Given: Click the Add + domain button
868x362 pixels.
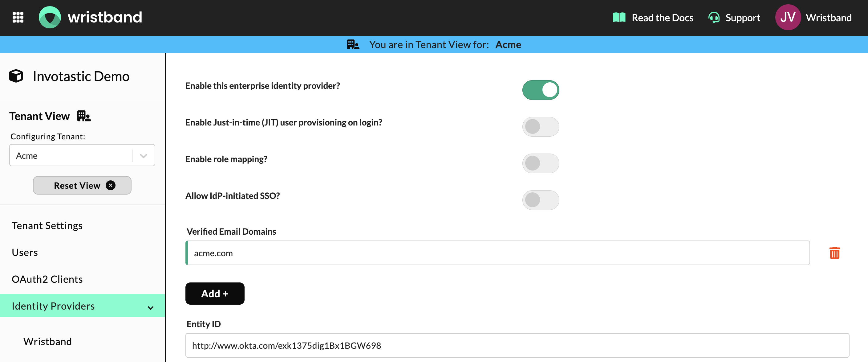Looking at the screenshot, I should [215, 294].
